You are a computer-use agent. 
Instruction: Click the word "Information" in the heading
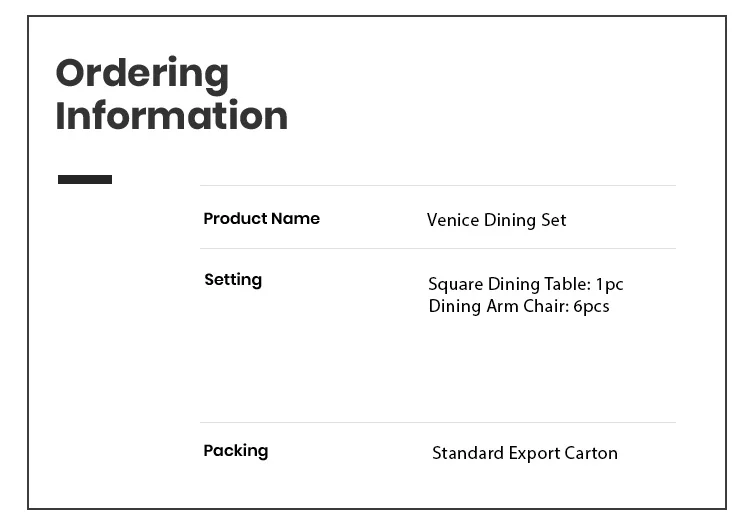[171, 116]
